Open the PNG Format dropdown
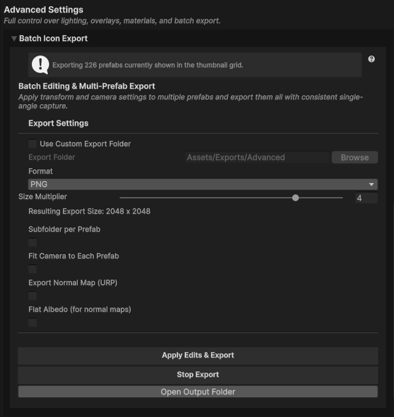Viewport: 394px width, 417px height. click(203, 184)
